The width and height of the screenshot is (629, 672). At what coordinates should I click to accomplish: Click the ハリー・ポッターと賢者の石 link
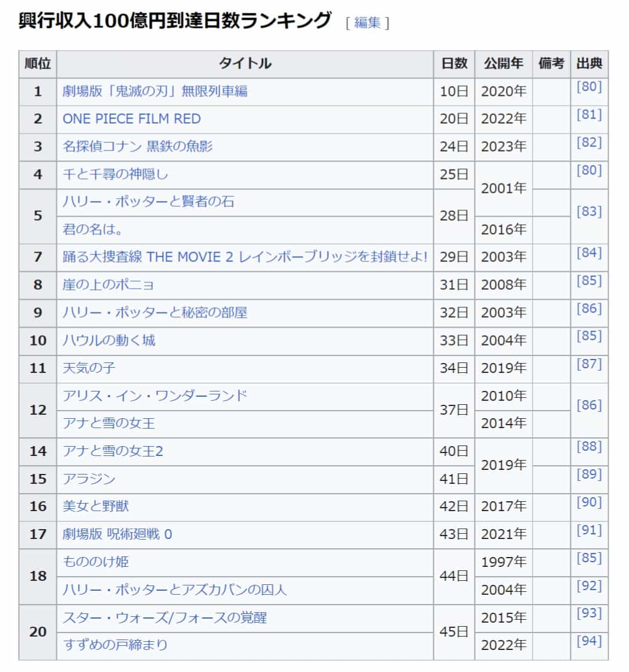(148, 202)
